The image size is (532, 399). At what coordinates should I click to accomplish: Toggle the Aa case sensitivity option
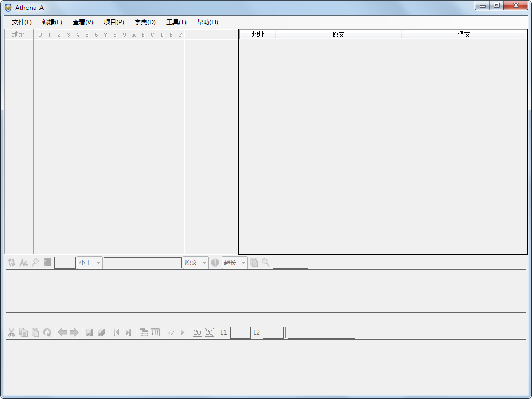(x=23, y=262)
